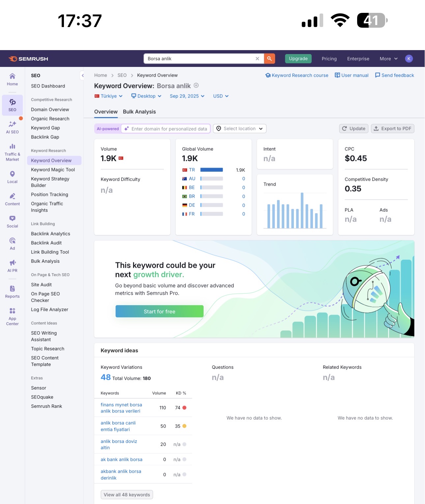Image resolution: width=425 pixels, height=504 pixels.
Task: Open the Select location dropdown
Action: pos(240,129)
